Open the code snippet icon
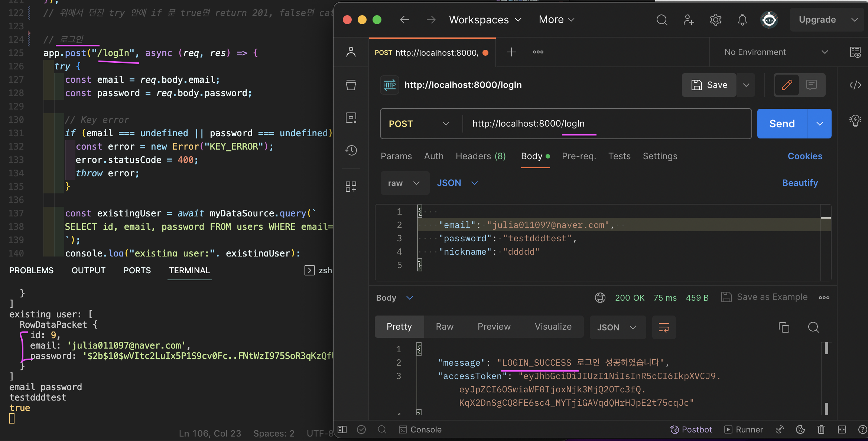This screenshot has height=441, width=868. point(855,85)
